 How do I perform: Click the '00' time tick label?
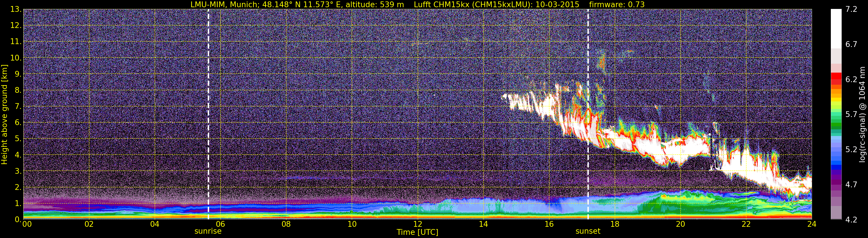[27, 224]
